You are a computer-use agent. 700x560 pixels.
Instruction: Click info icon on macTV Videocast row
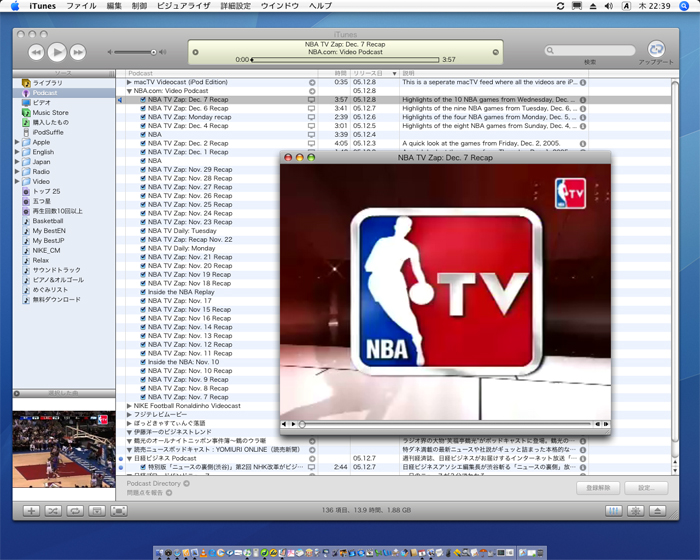click(583, 83)
